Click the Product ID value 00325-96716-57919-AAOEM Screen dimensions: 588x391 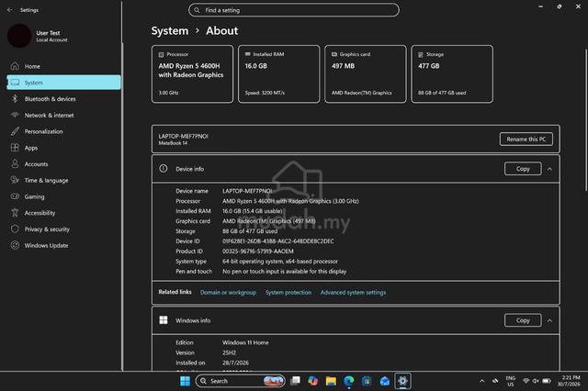[257, 251]
